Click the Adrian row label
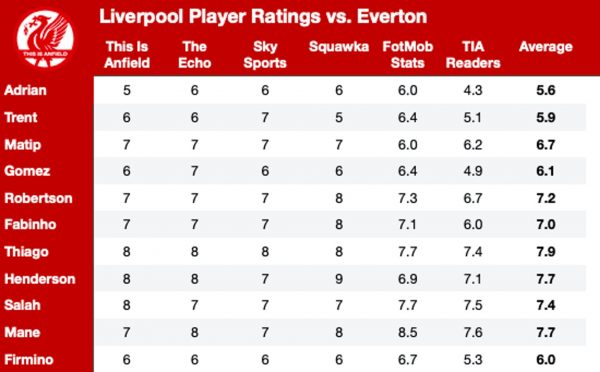 25,90
